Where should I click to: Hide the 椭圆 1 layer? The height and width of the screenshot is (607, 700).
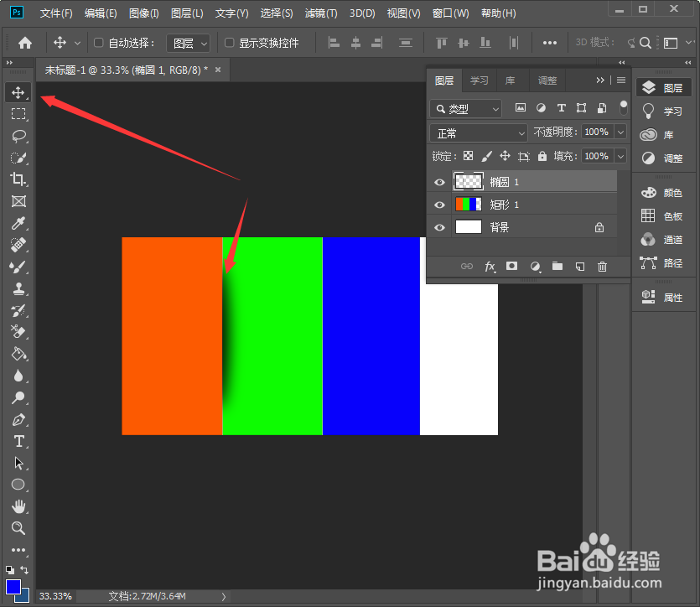click(440, 182)
